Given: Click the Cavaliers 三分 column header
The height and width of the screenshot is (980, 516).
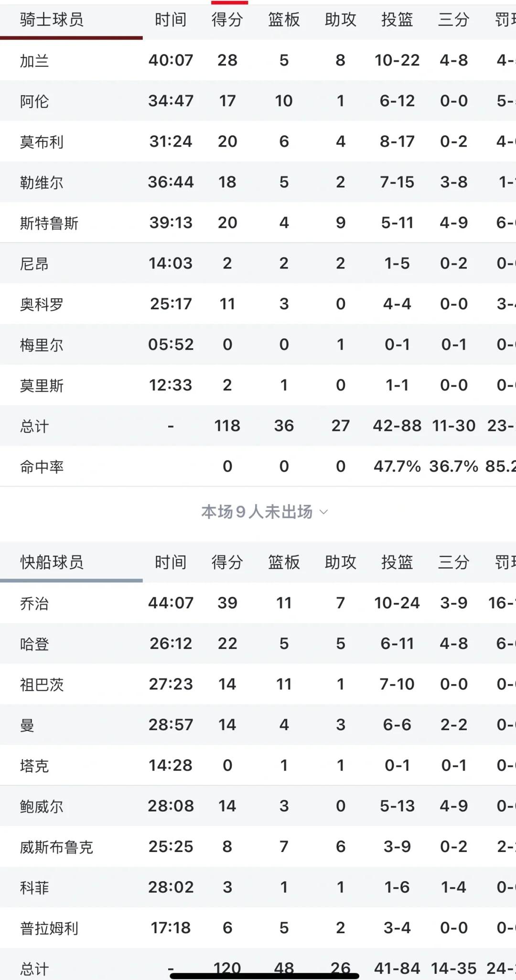Looking at the screenshot, I should [453, 20].
